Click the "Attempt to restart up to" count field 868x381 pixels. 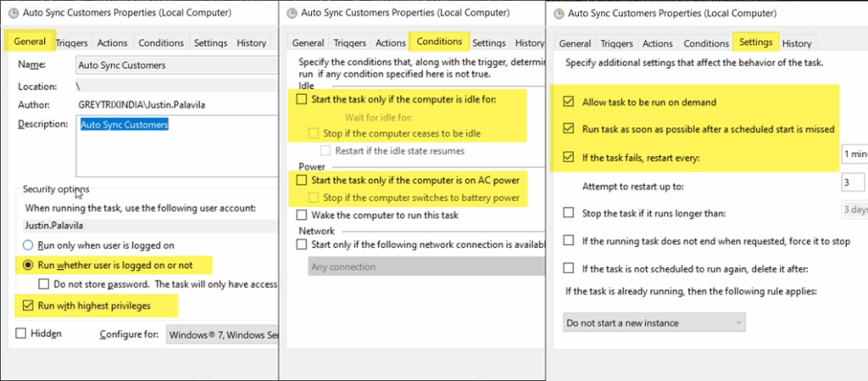852,183
